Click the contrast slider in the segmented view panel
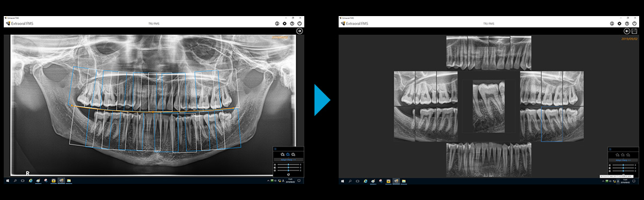 [623, 168]
